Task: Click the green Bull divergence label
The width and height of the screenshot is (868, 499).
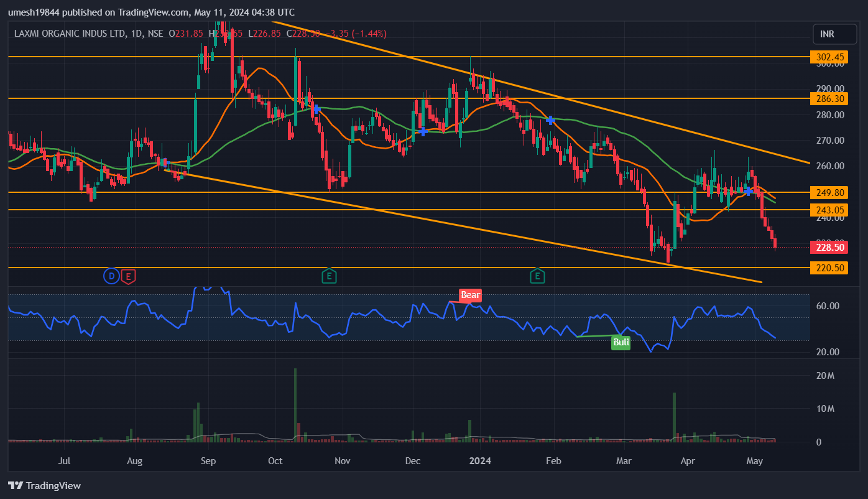Action: pos(621,342)
